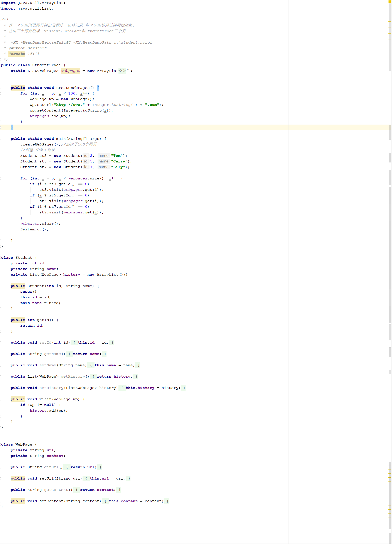392x544 pixels.
Task: Click the @author tag in the Javadoc
Action: [17, 48]
